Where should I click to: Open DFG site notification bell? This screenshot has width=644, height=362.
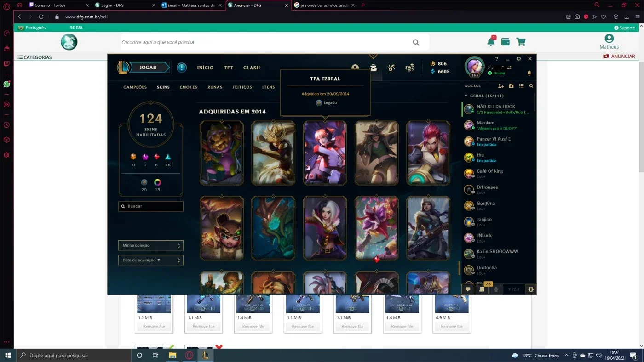pos(491,42)
